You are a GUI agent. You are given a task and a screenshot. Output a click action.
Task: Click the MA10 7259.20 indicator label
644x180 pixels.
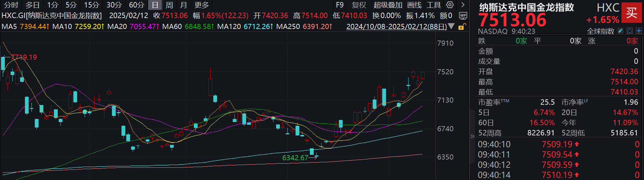click(x=78, y=26)
